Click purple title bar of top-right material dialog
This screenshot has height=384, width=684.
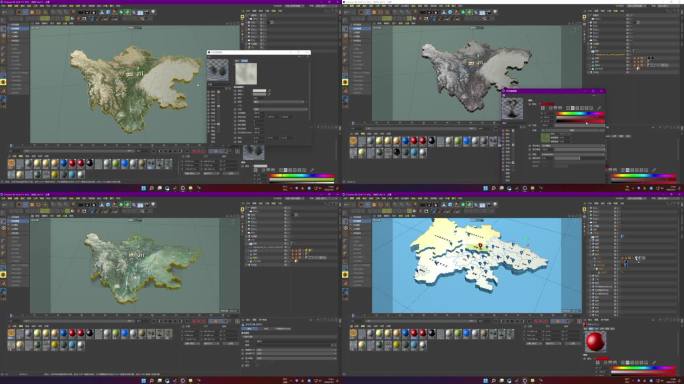(554, 91)
